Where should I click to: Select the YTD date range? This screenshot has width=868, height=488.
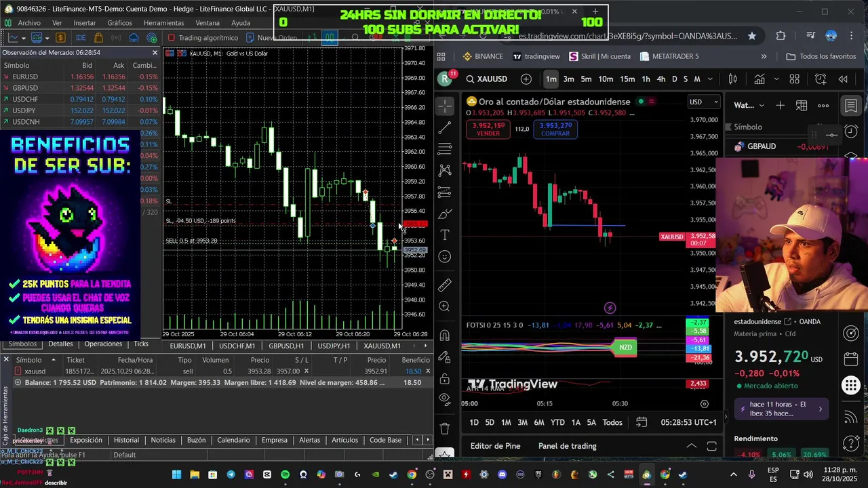pos(557,422)
